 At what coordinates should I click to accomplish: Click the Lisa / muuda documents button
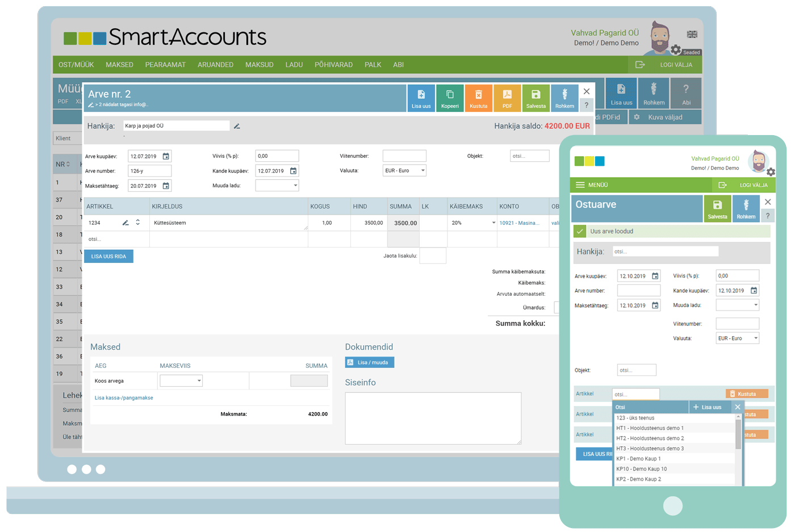(369, 362)
